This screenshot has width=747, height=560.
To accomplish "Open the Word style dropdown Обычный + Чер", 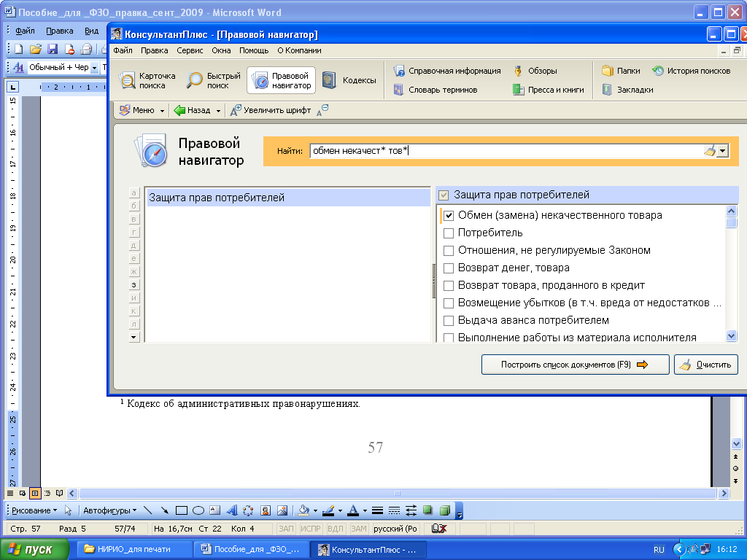I will tap(94, 68).
